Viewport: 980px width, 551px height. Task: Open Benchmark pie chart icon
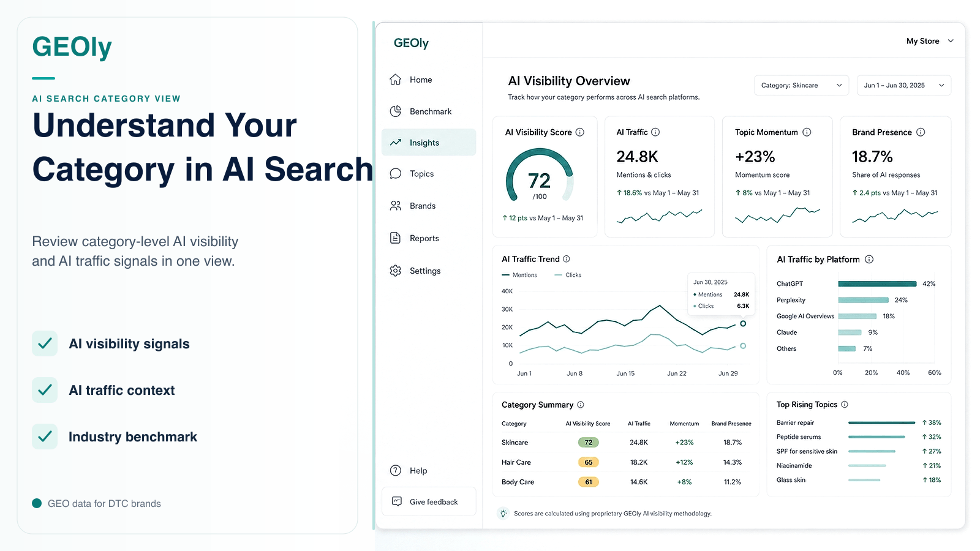[396, 111]
